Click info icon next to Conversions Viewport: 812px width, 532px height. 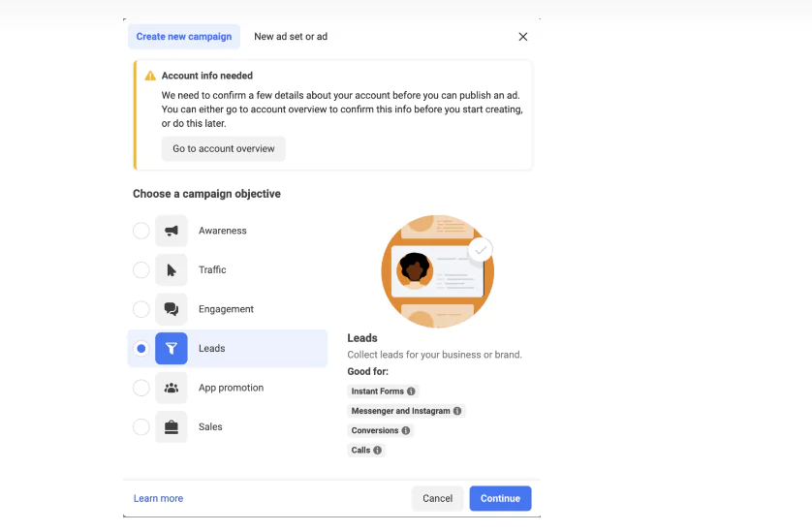point(406,430)
